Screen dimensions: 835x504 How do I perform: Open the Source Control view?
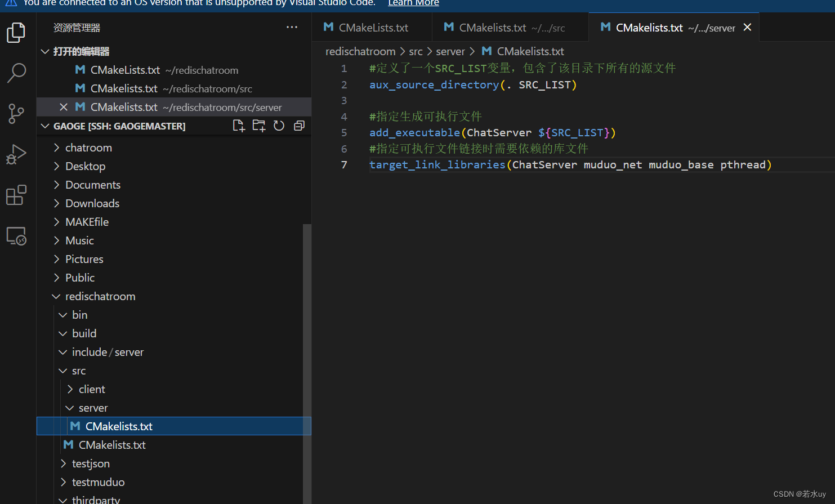click(x=16, y=113)
